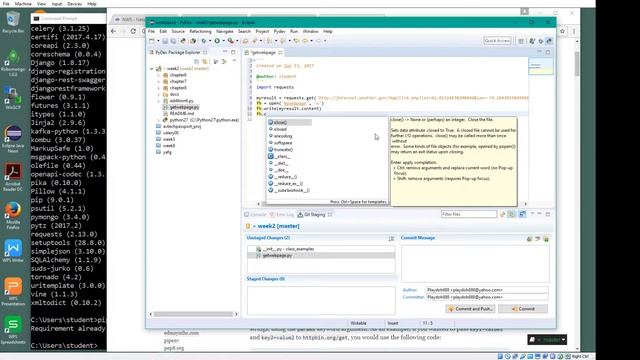640x360 pixels.
Task: Maximize the PyDev Package Explorer panel
Action: pos(233,52)
